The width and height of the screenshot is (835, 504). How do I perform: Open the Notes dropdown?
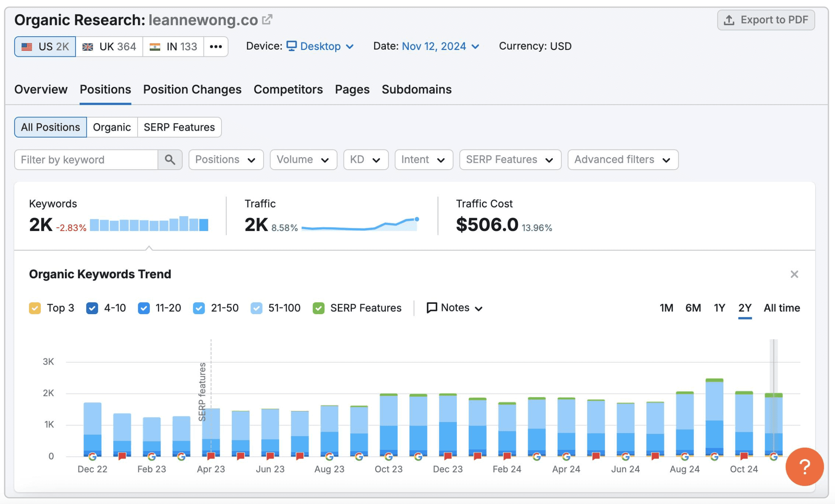pos(454,308)
